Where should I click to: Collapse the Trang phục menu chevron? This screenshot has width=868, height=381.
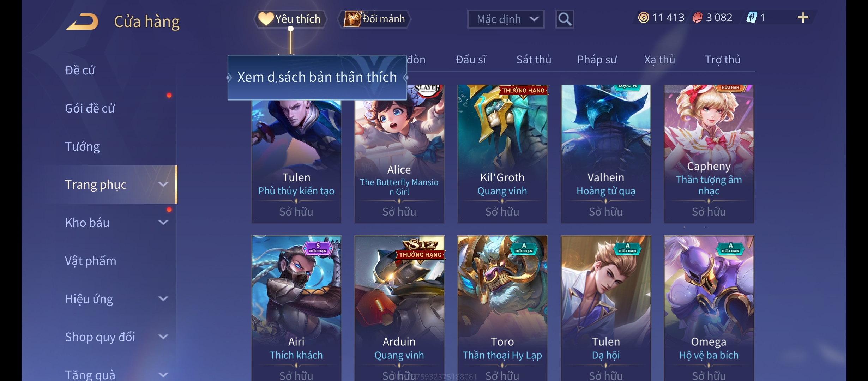tap(163, 184)
